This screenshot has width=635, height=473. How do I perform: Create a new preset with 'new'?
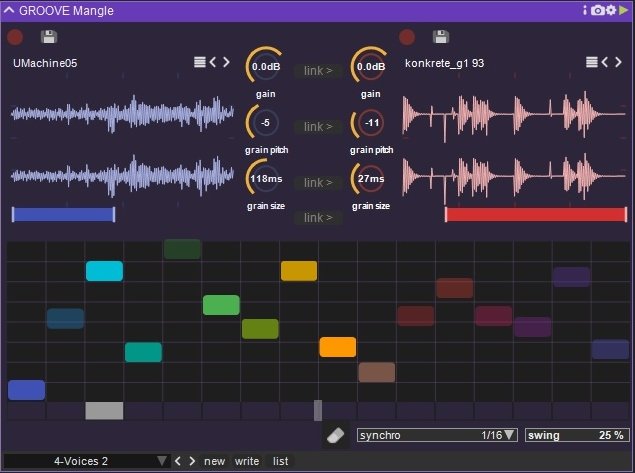[x=214, y=461]
